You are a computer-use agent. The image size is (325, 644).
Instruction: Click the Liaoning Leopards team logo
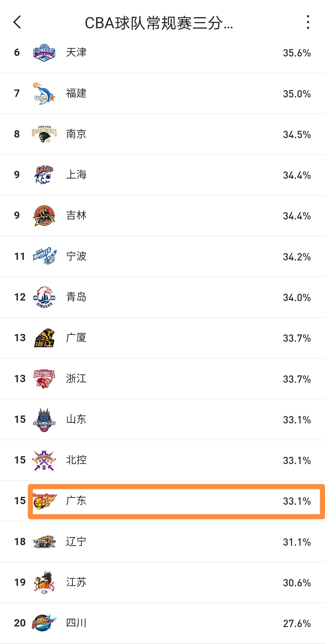[44, 542]
